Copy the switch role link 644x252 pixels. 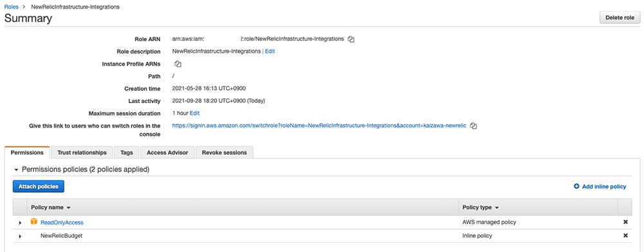473,126
